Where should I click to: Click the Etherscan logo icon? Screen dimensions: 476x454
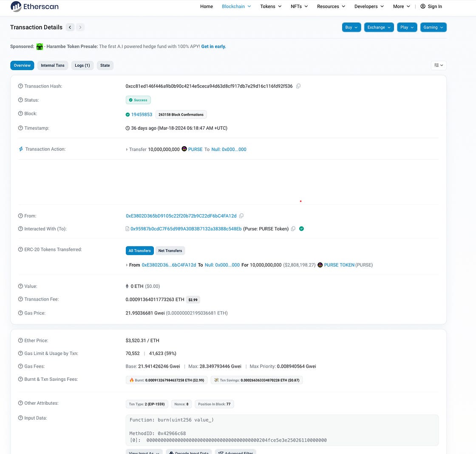(16, 6)
